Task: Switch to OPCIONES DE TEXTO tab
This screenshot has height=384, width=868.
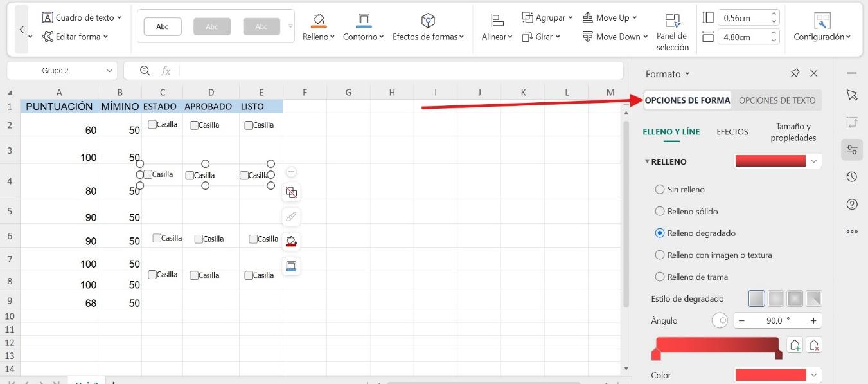Action: [x=777, y=100]
